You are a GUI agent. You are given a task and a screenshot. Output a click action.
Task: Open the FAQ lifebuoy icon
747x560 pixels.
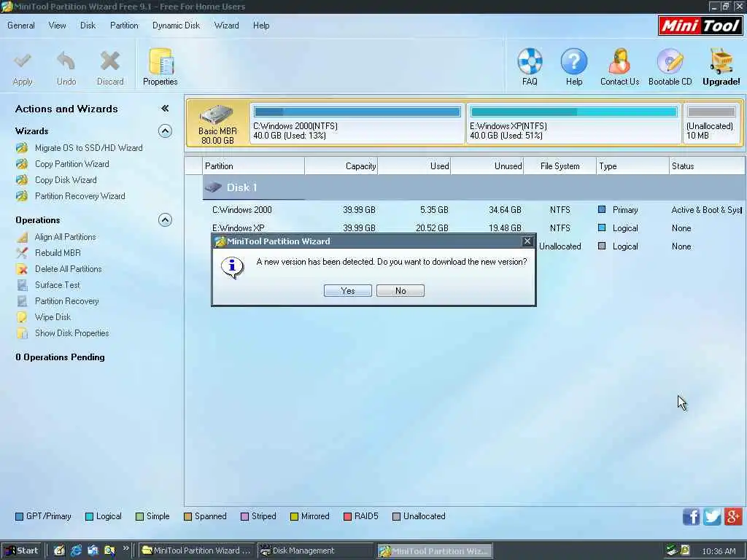coord(530,61)
